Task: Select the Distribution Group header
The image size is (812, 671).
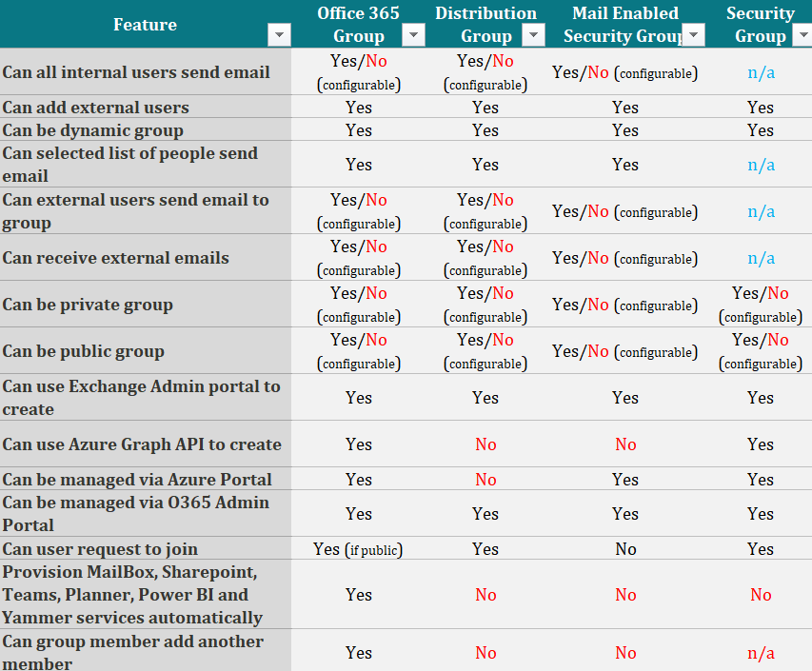Action: click(485, 23)
